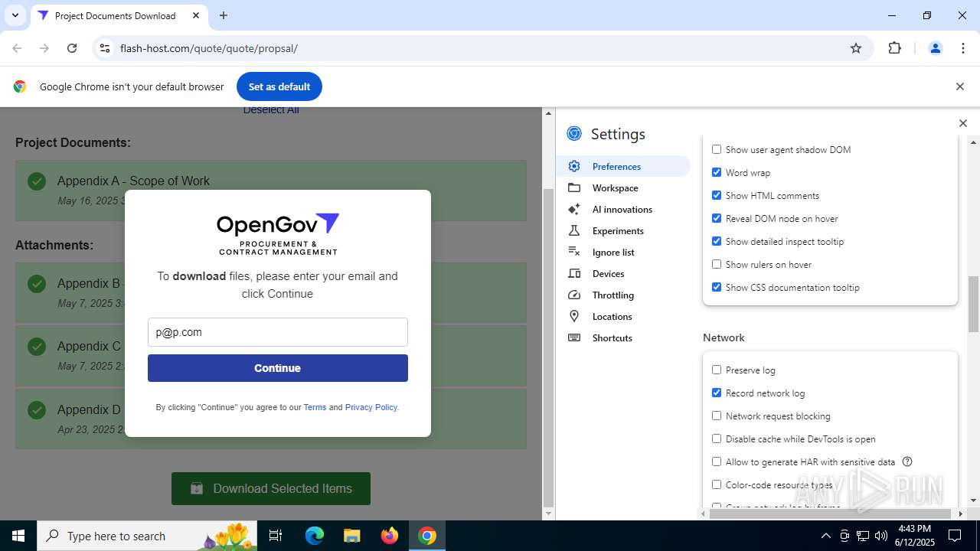Launch Microsoft Edge from taskbar

pos(315,536)
